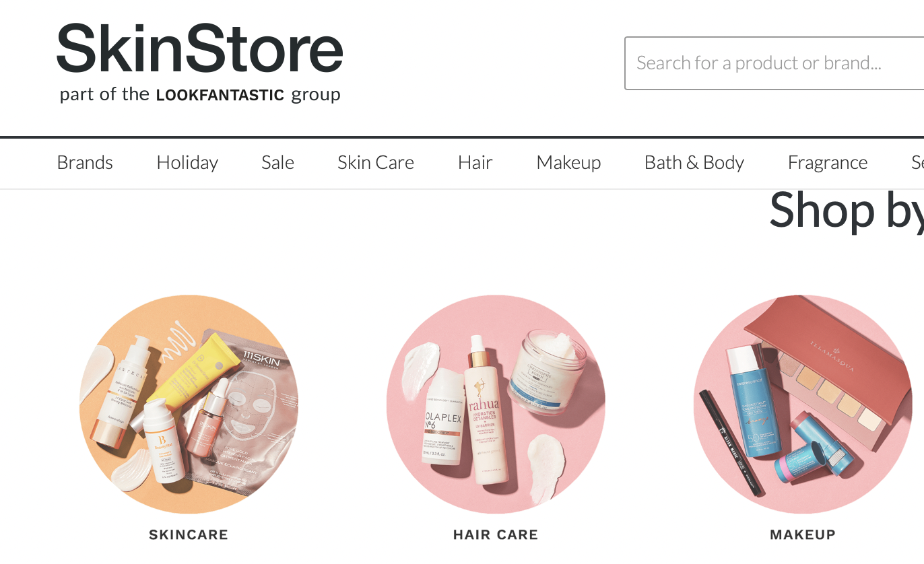Click the Olaplex No.6 bottle image
This screenshot has height=564, width=924.
pos(443,423)
